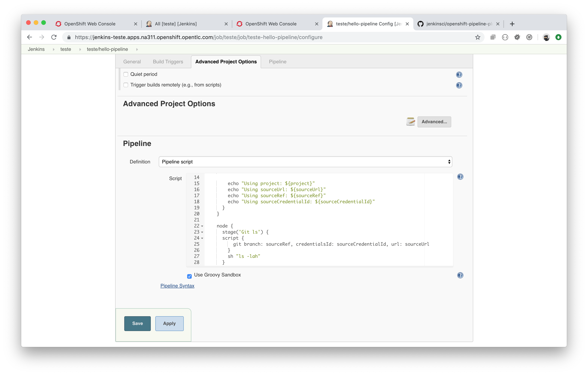The width and height of the screenshot is (588, 375).
Task: Click the Advanced... button
Action: pyautogui.click(x=434, y=122)
